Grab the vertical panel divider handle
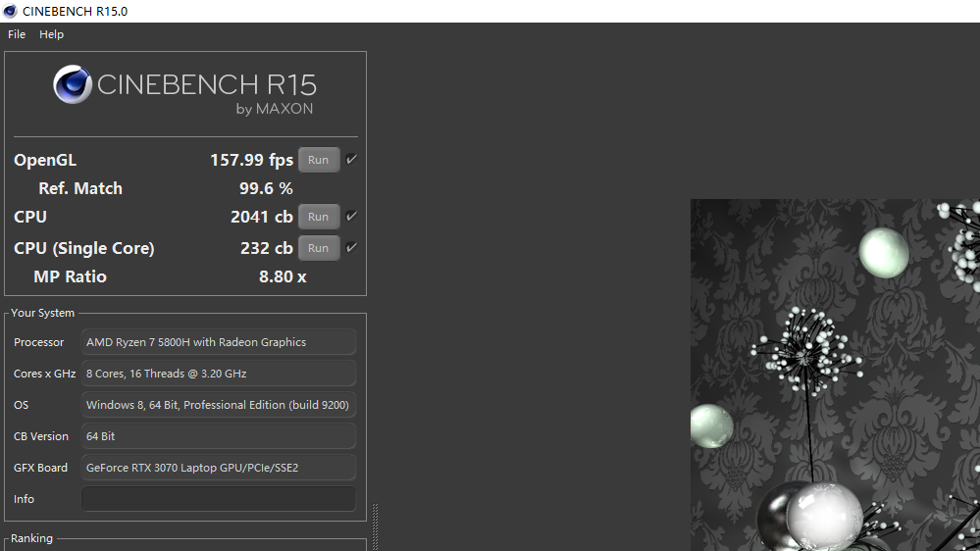The width and height of the screenshot is (980, 551). 375,526
